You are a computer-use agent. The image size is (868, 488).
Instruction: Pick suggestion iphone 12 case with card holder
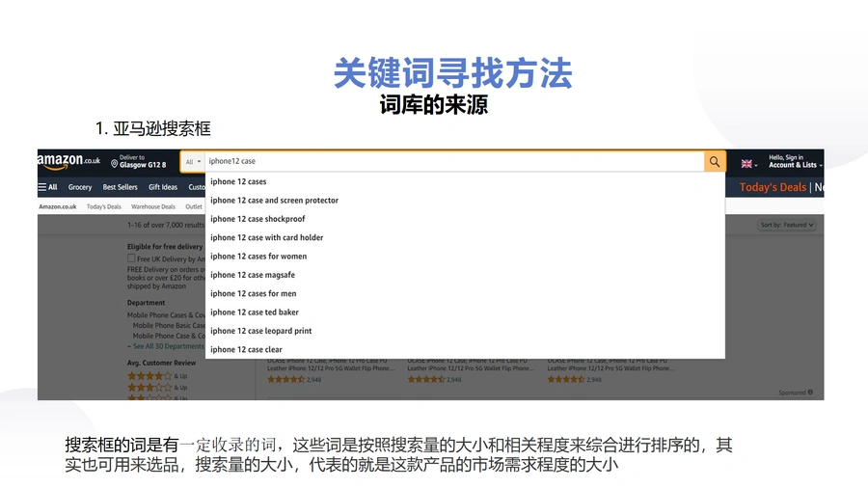pos(465,237)
